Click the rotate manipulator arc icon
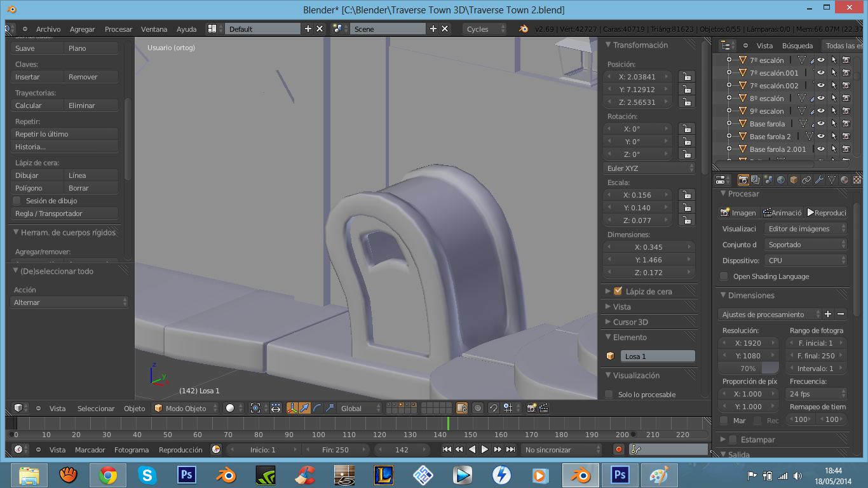 pos(317,408)
